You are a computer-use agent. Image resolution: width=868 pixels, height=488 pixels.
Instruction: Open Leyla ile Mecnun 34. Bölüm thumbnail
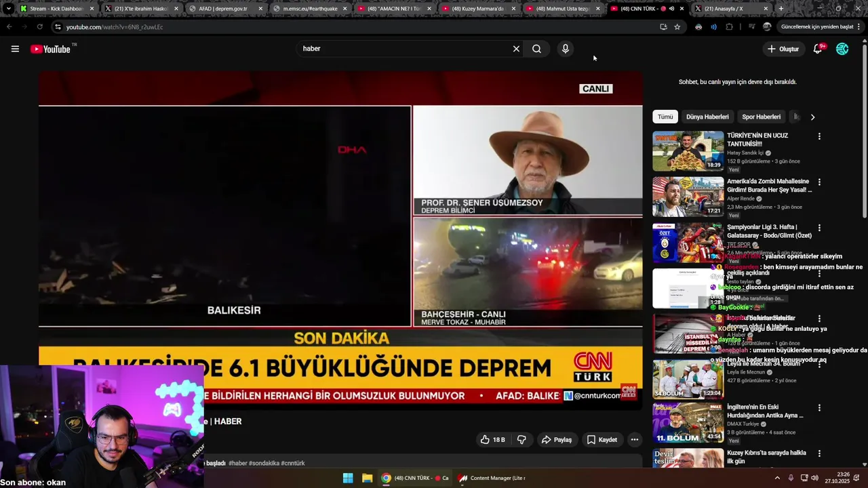688,379
